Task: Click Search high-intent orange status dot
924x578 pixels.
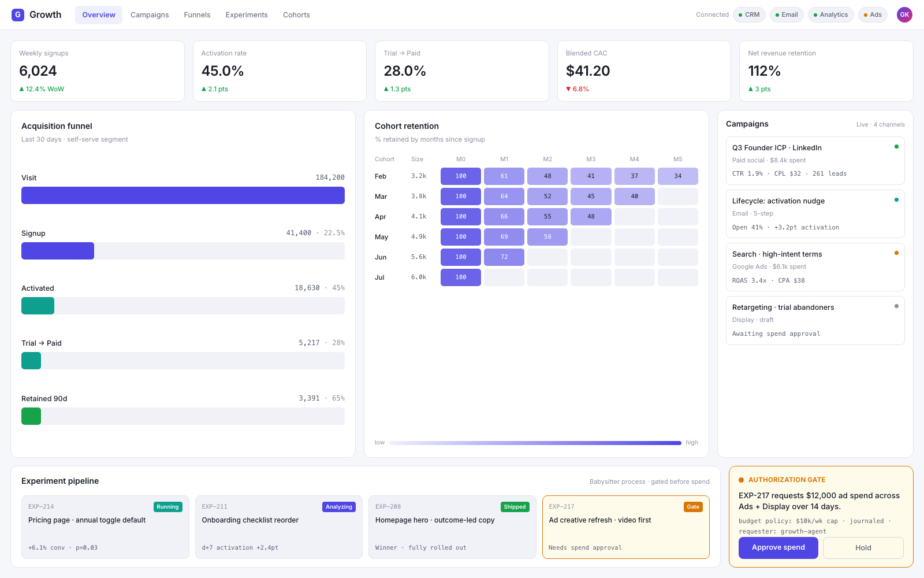Action: tap(896, 253)
